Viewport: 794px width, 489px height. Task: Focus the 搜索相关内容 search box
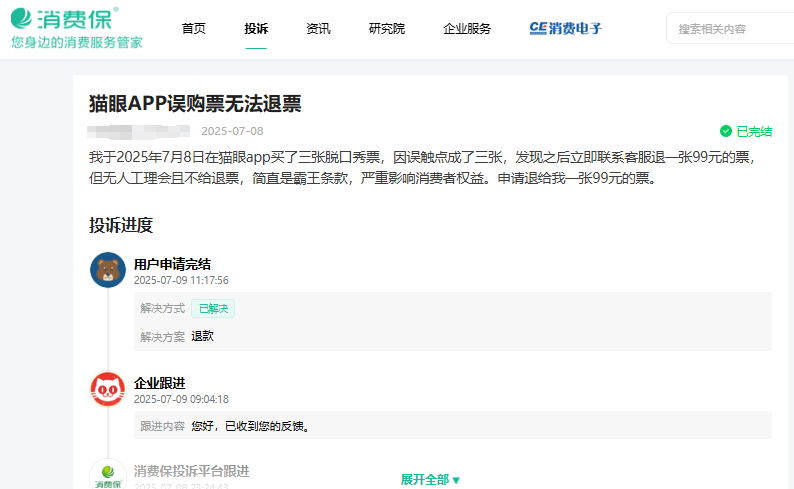tap(730, 29)
